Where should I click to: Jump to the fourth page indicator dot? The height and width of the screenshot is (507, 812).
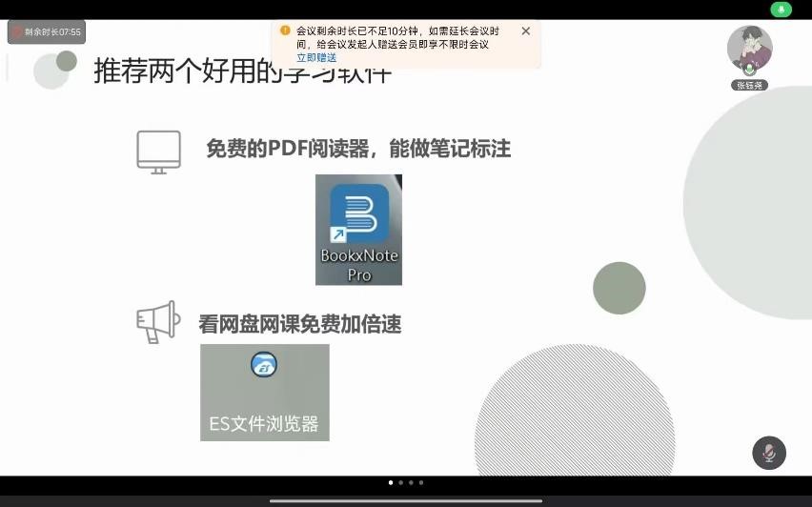pos(421,482)
